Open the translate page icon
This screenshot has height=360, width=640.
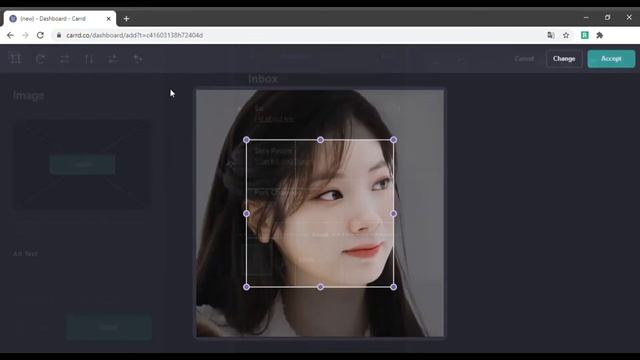(x=551, y=36)
